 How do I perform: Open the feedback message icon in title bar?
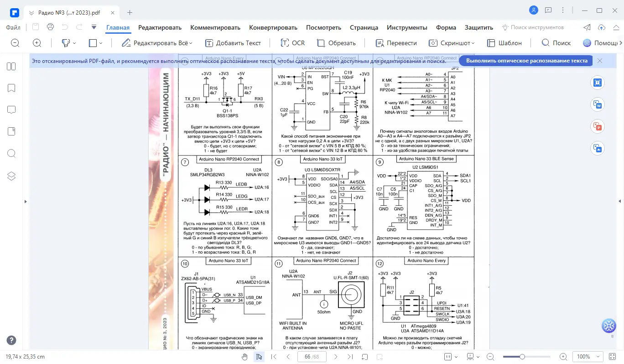coord(548,10)
